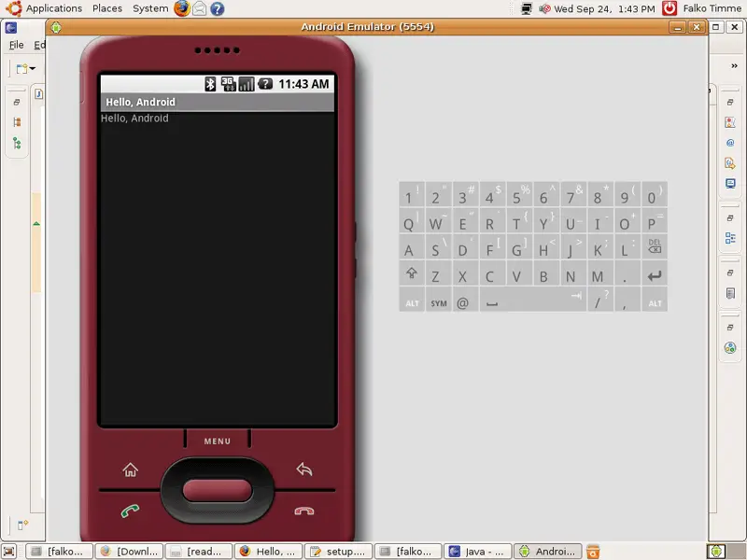Image resolution: width=747 pixels, height=560 pixels.
Task: Click the network monitor tray icon
Action: [x=527, y=8]
